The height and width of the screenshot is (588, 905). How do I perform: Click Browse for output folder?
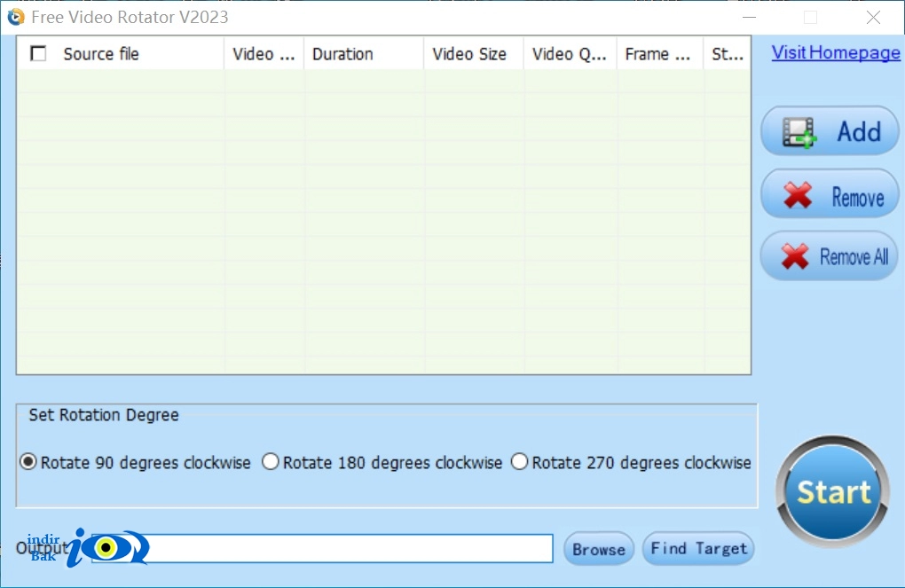pos(599,549)
